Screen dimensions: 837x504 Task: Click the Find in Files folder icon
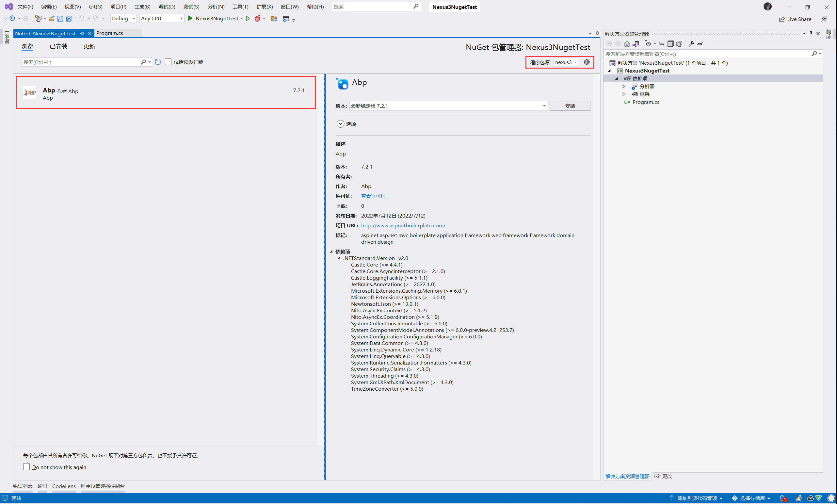(274, 19)
